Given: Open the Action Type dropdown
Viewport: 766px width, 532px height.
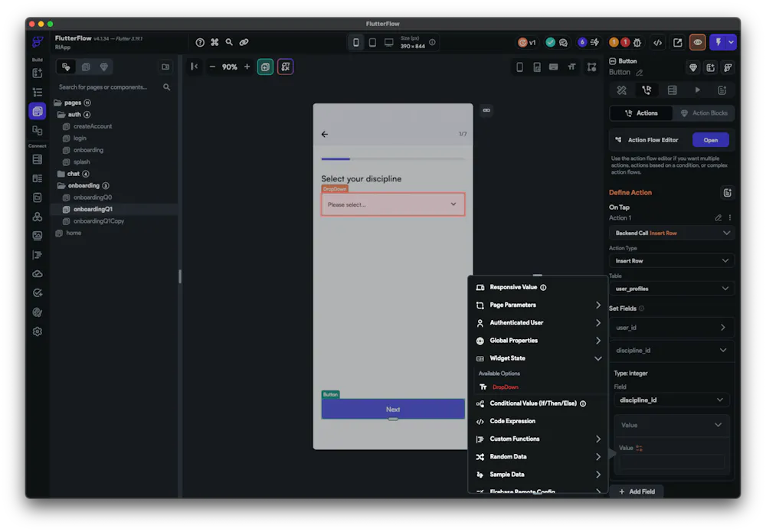Looking at the screenshot, I should pyautogui.click(x=672, y=261).
